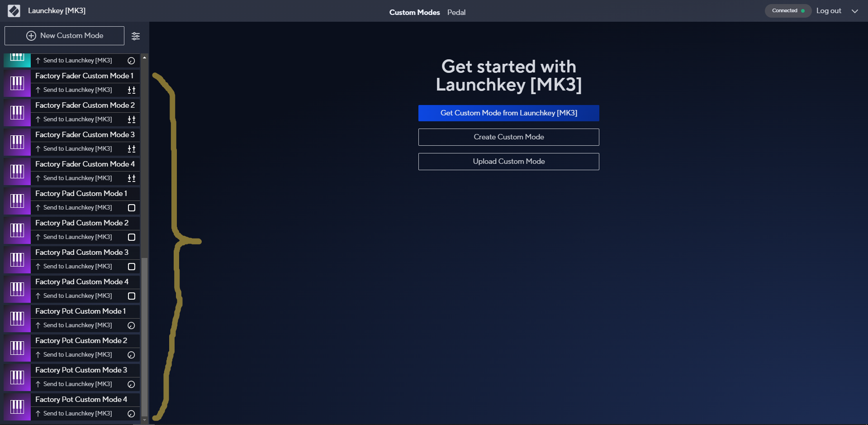Switch to the Custom Modes tab
The height and width of the screenshot is (425, 868).
pyautogui.click(x=414, y=13)
